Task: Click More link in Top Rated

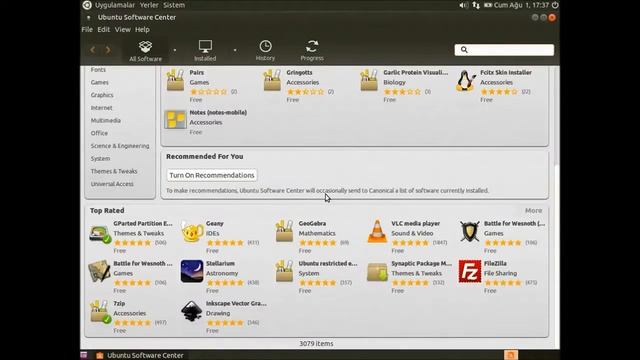Action: coord(533,211)
